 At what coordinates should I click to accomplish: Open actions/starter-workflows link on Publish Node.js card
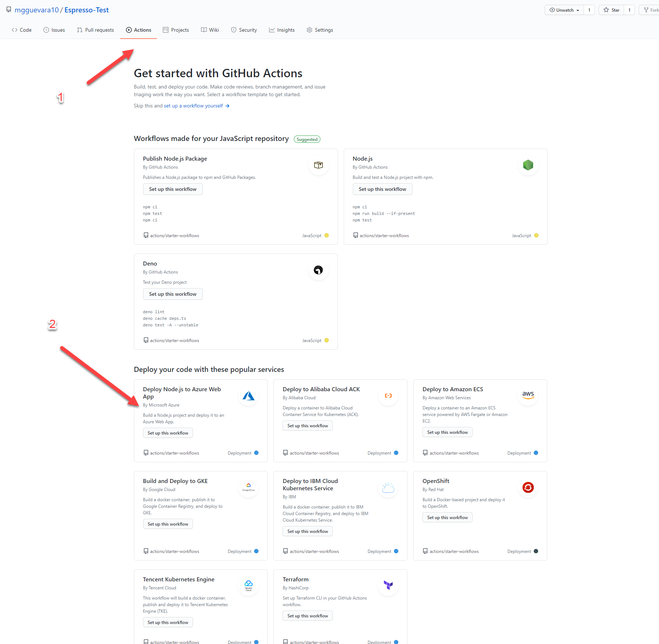[x=174, y=236]
